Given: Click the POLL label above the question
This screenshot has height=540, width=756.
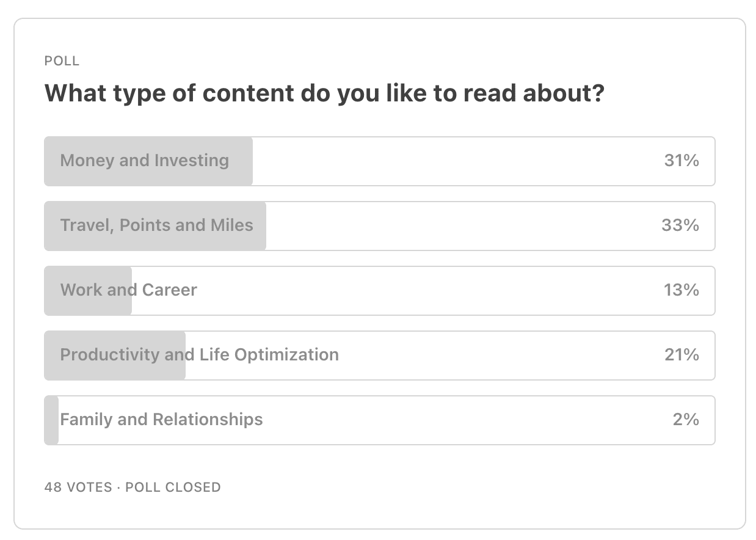Looking at the screenshot, I should click(x=62, y=61).
